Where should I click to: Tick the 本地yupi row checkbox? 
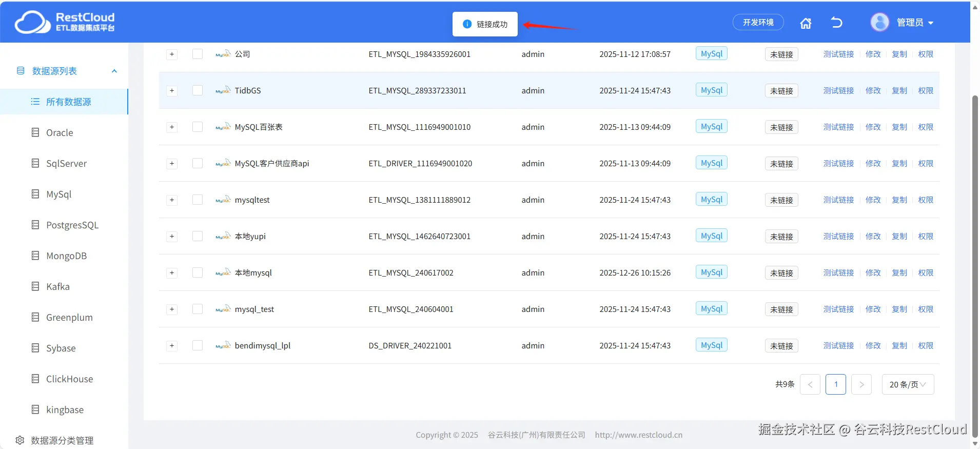point(198,236)
